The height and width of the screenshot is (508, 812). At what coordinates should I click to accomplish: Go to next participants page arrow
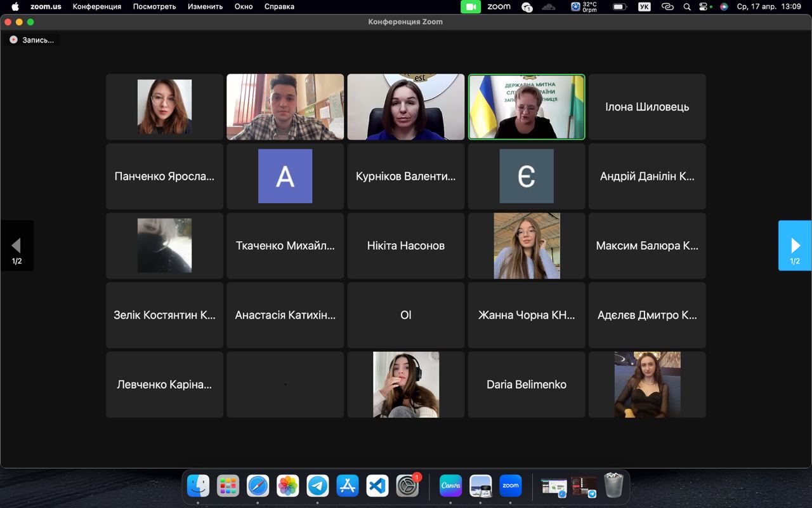795,246
